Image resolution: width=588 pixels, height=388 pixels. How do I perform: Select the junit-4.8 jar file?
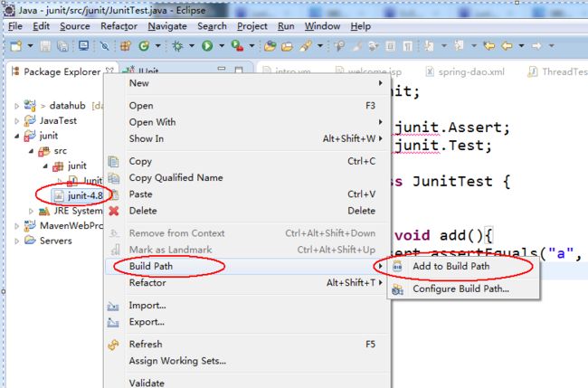coord(78,195)
